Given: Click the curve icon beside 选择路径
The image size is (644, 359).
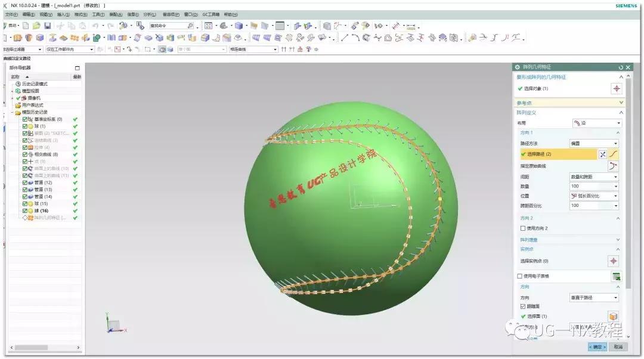Looking at the screenshot, I should pyautogui.click(x=614, y=154).
